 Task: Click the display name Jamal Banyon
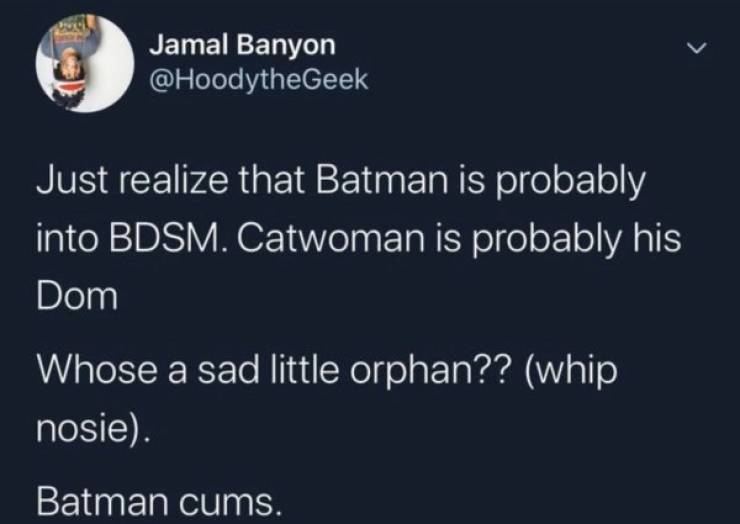tap(242, 45)
